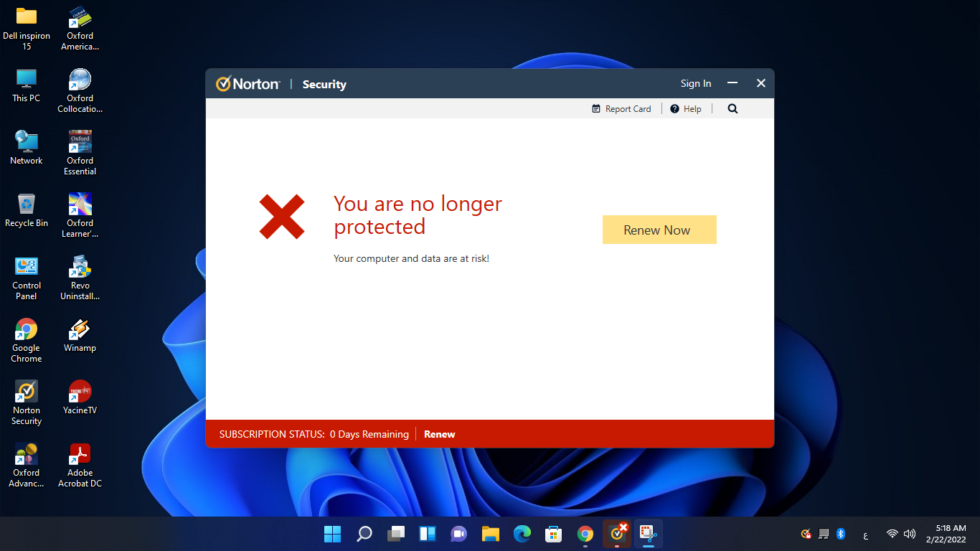Screen dimensions: 980x551
Task: Select the Recycle Bin desktop icon
Action: [27, 210]
